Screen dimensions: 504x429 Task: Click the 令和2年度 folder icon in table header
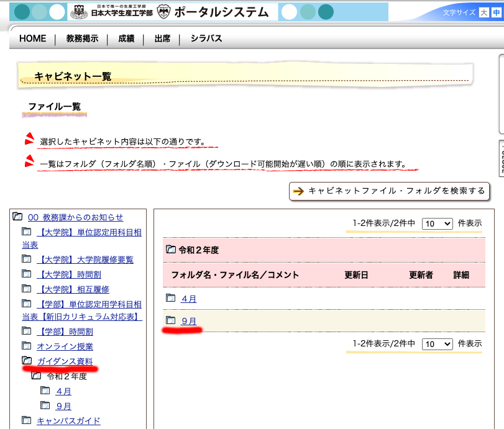click(170, 250)
